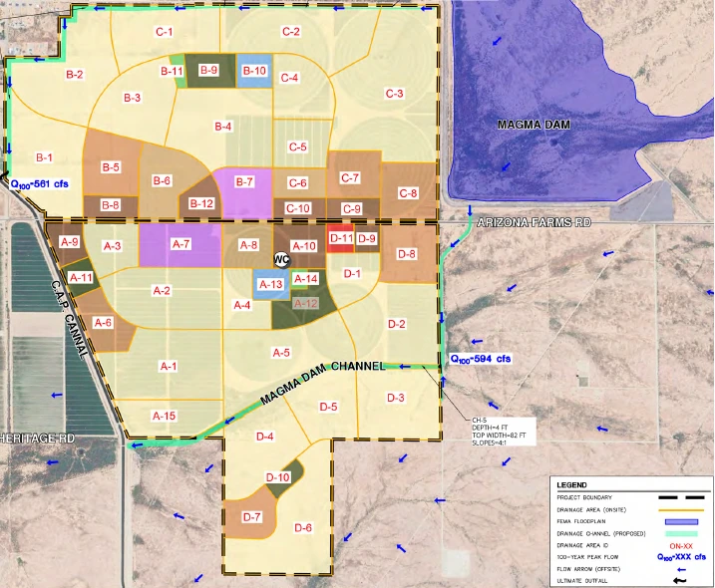The image size is (715, 588).
Task: Click the Q100=594 cfs flow label
Action: [481, 359]
